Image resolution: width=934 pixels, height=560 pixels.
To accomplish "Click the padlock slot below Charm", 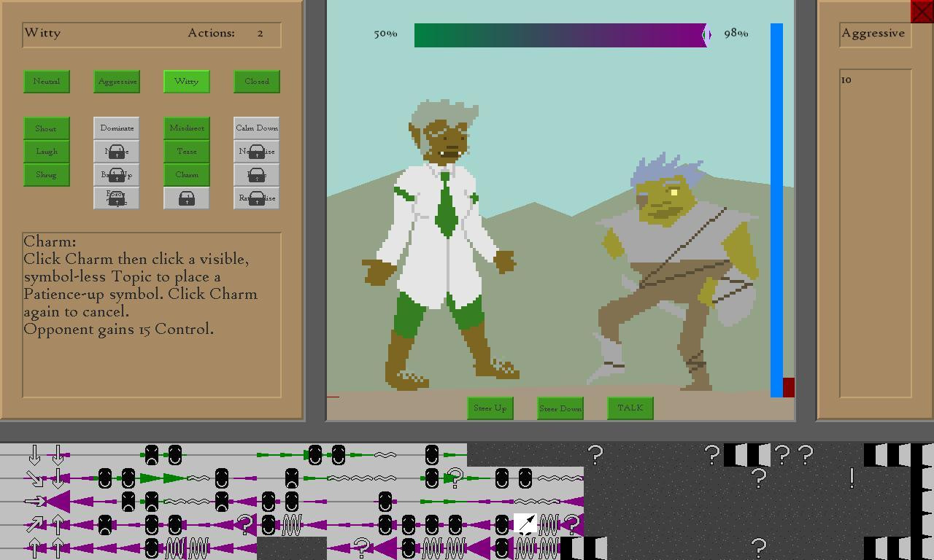I will coord(187,198).
